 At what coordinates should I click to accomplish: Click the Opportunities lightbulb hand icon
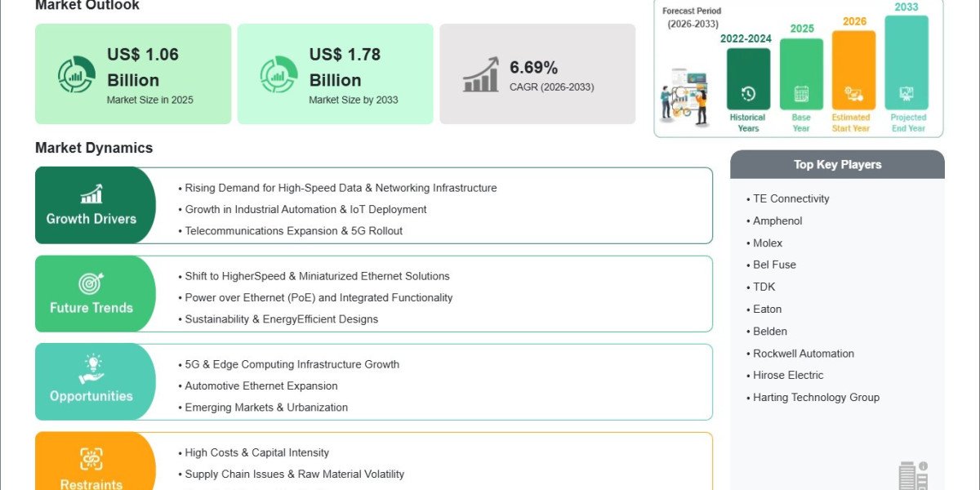[91, 370]
